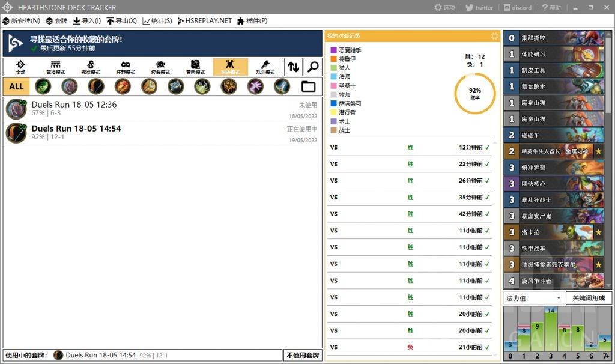Viewport: 615px width, 364px height.
Task: Click active deck name in status bar
Action: pyautogui.click(x=100, y=355)
